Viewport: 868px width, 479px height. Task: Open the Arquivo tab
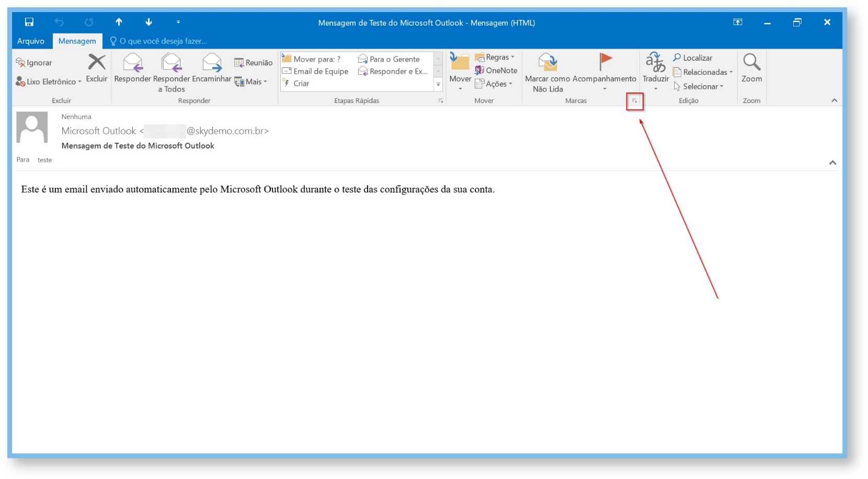(x=31, y=41)
